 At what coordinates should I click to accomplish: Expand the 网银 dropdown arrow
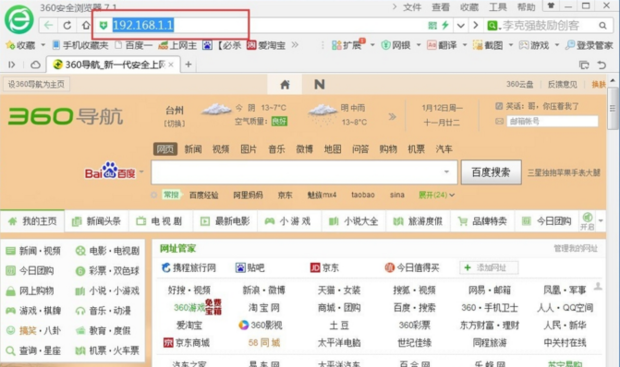click(418, 45)
